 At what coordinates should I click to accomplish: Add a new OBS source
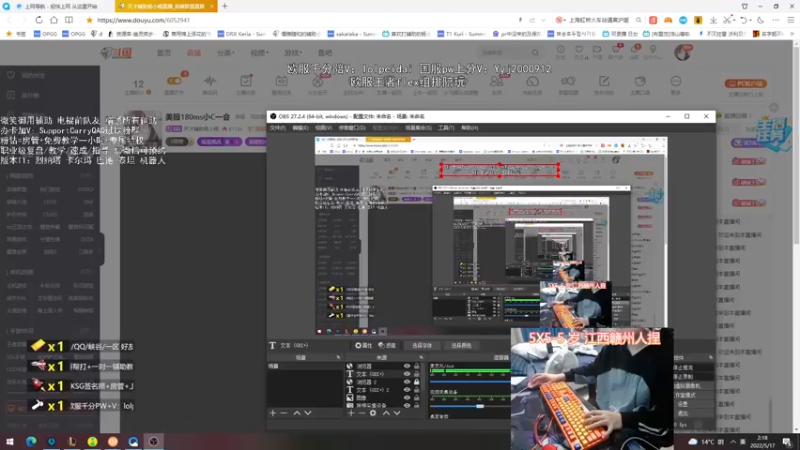351,413
